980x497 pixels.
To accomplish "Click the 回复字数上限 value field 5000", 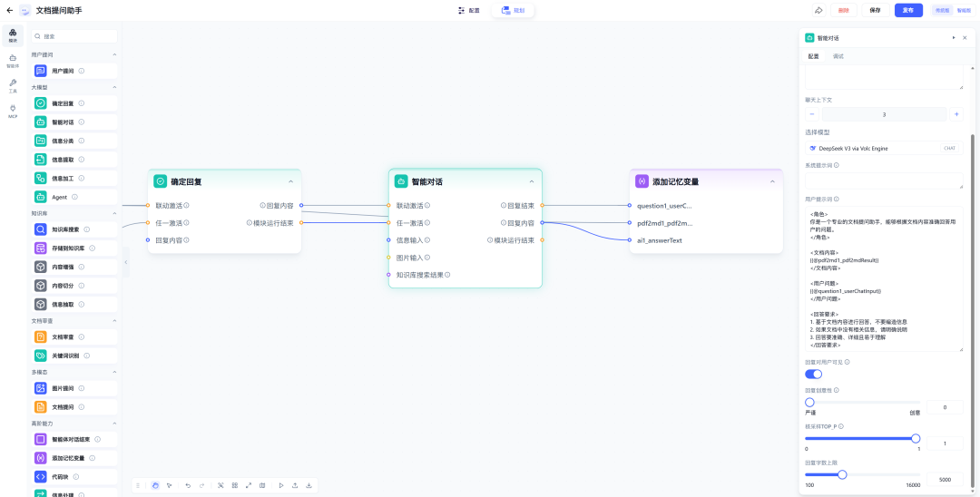I will (945, 480).
